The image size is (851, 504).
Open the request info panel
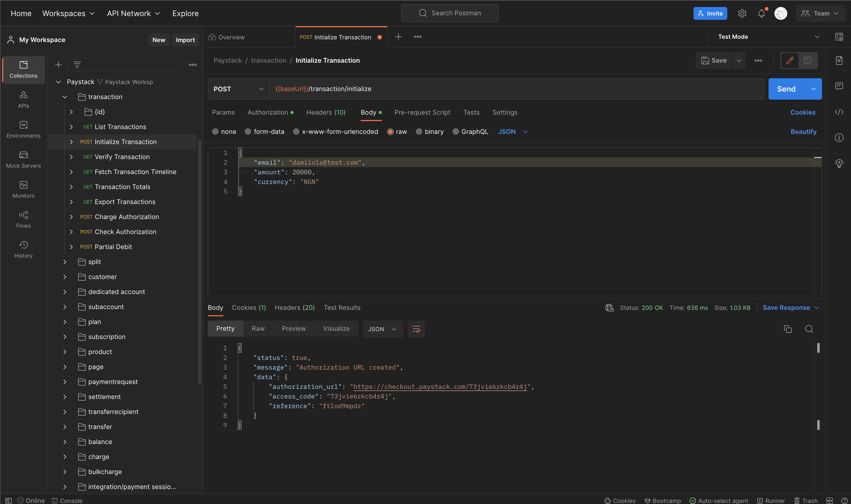(839, 138)
